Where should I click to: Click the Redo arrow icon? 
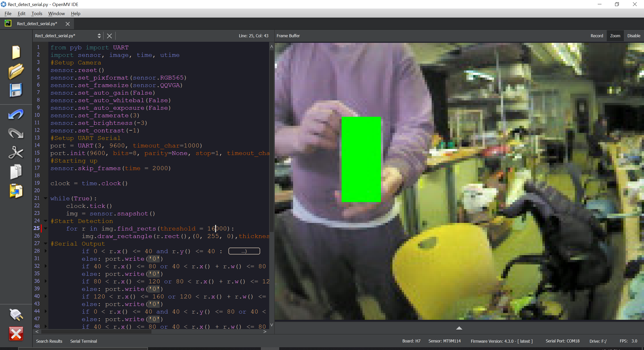click(16, 133)
